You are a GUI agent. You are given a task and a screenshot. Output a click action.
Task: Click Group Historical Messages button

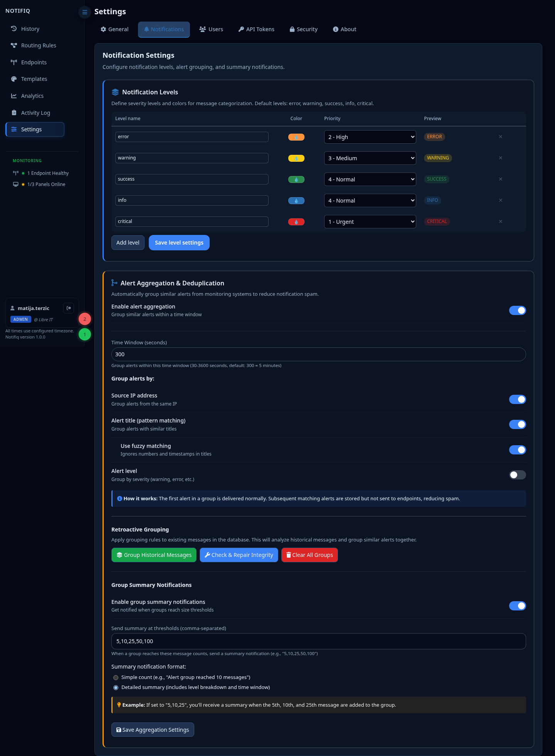[154, 555]
